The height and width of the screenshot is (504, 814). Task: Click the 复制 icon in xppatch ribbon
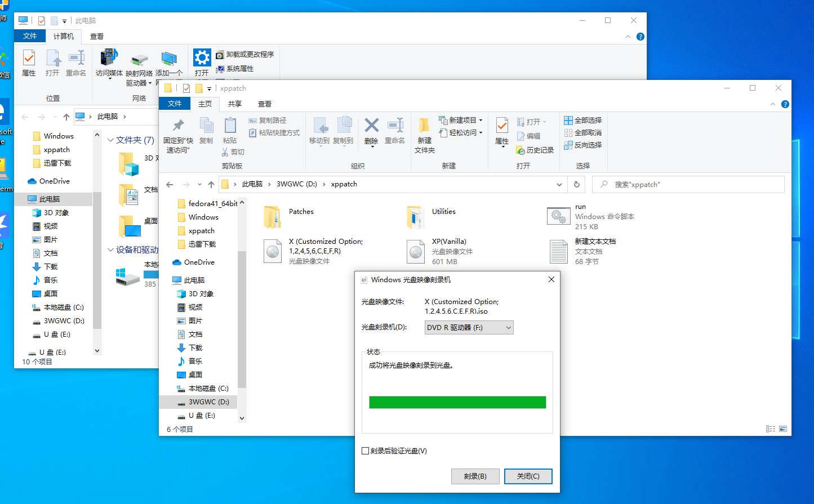[x=206, y=126]
